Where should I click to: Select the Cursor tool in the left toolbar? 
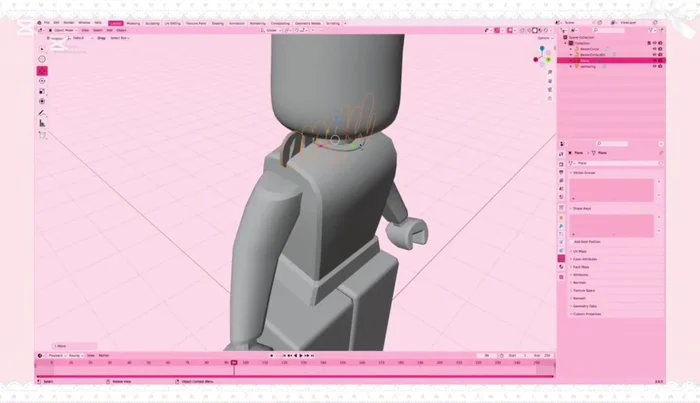click(42, 57)
